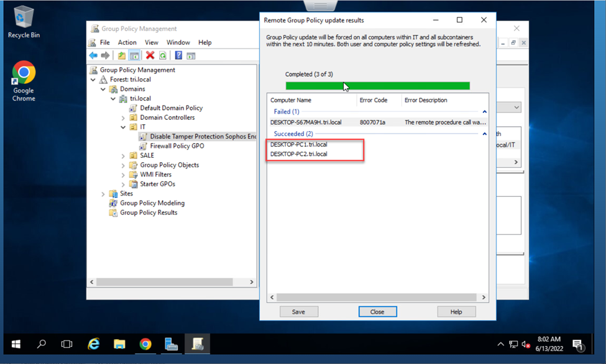Expand the Starter GPOs node
Viewport: 606px width, 364px height.
tap(123, 184)
